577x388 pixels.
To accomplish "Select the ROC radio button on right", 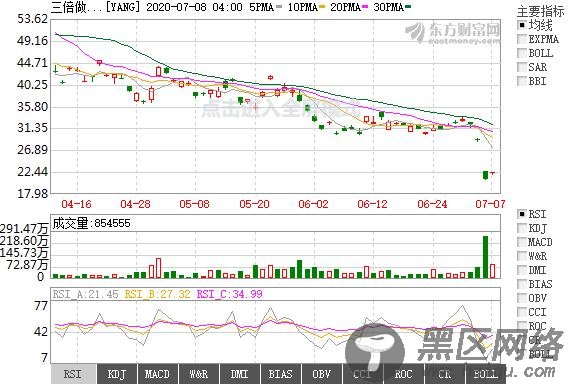I will point(521,326).
